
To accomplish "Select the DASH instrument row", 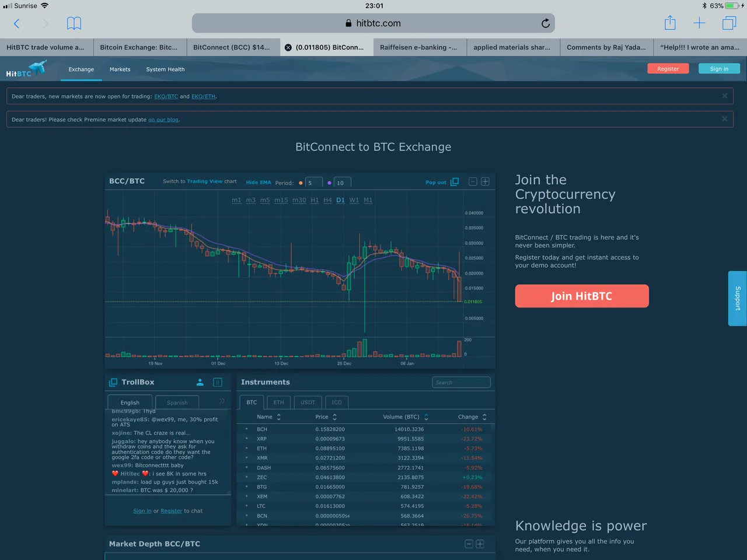I will (x=365, y=468).
